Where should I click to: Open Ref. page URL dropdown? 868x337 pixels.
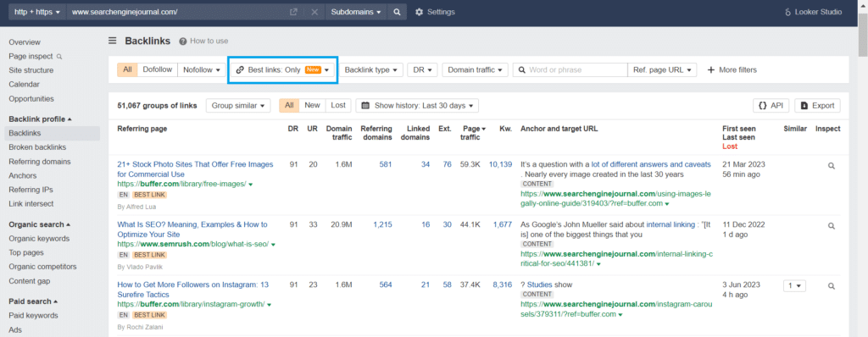662,69
